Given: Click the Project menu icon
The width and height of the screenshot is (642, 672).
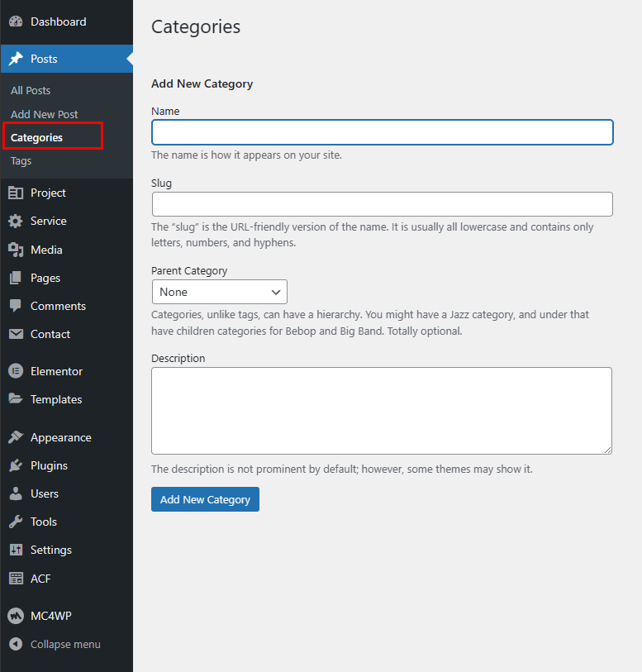Looking at the screenshot, I should pos(16,193).
